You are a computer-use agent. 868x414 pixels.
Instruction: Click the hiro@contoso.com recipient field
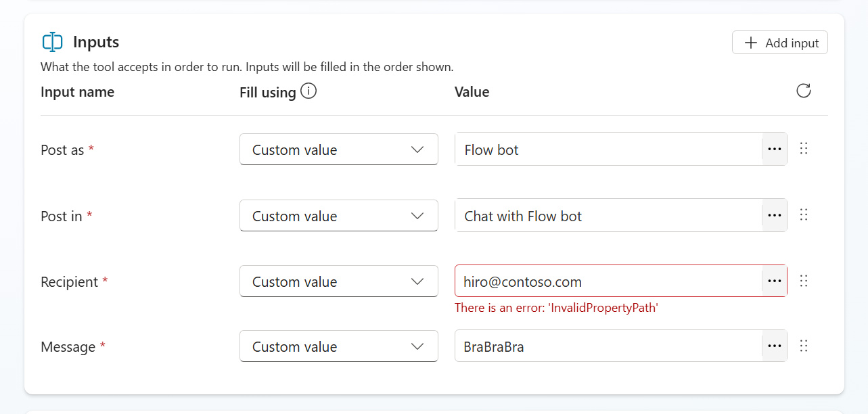(x=608, y=281)
